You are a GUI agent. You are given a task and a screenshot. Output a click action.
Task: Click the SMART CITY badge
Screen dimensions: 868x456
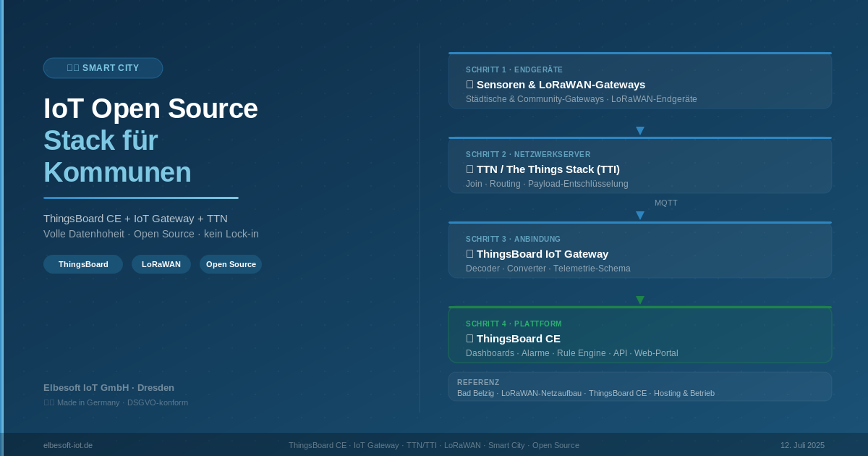pyautogui.click(x=103, y=68)
